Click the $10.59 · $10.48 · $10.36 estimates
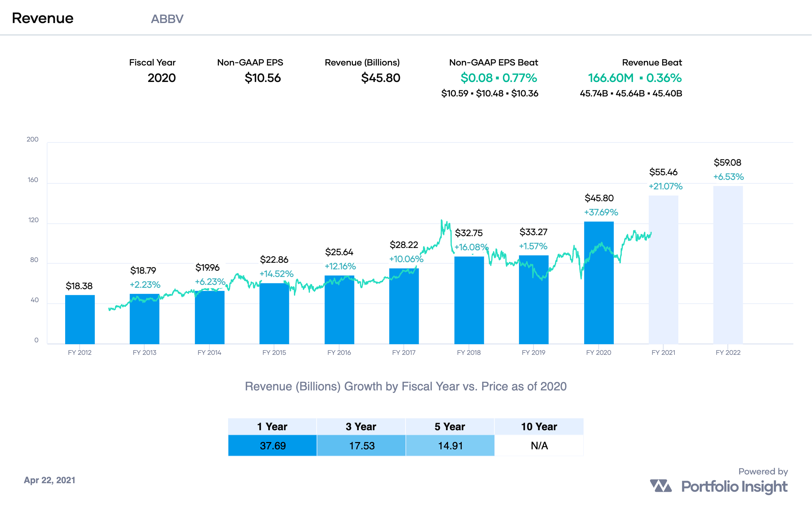 489,93
